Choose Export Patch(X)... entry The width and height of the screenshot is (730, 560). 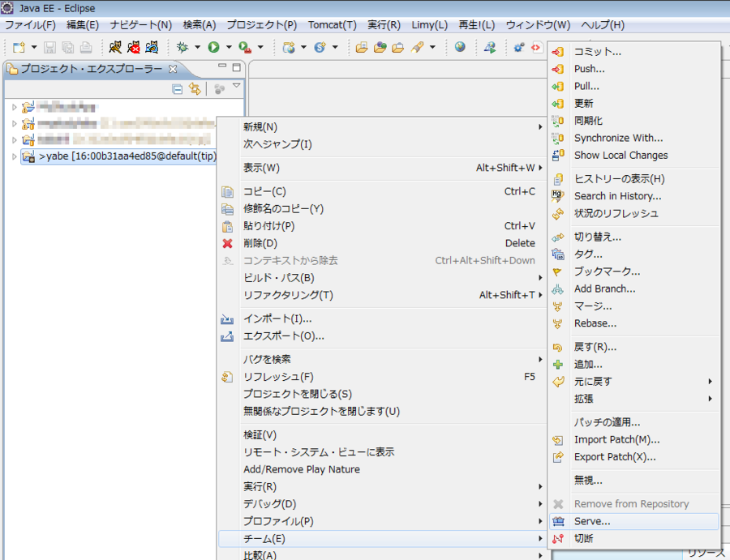(634, 457)
